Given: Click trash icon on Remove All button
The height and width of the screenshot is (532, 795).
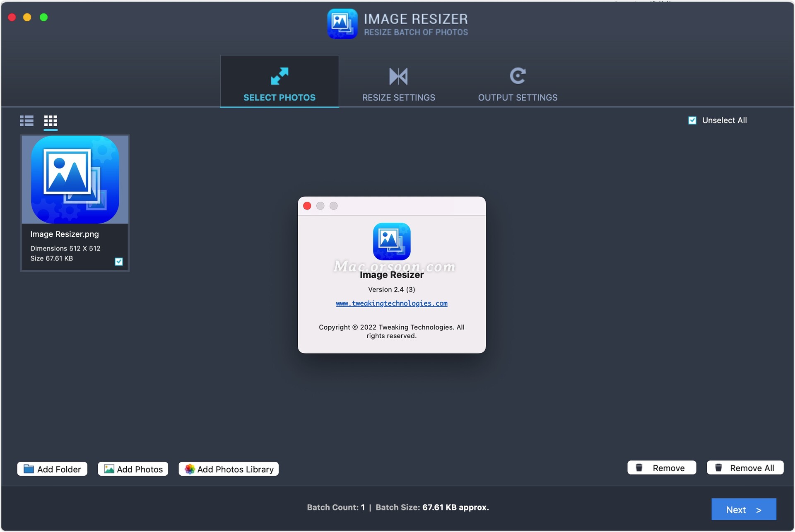Looking at the screenshot, I should pyautogui.click(x=718, y=468).
